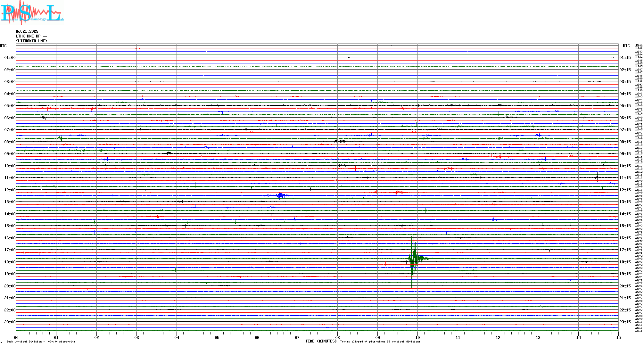Viewport: 644px width, 346px height.
Task: Click minute marker 08 on bottom axis
Action: tap(337, 337)
